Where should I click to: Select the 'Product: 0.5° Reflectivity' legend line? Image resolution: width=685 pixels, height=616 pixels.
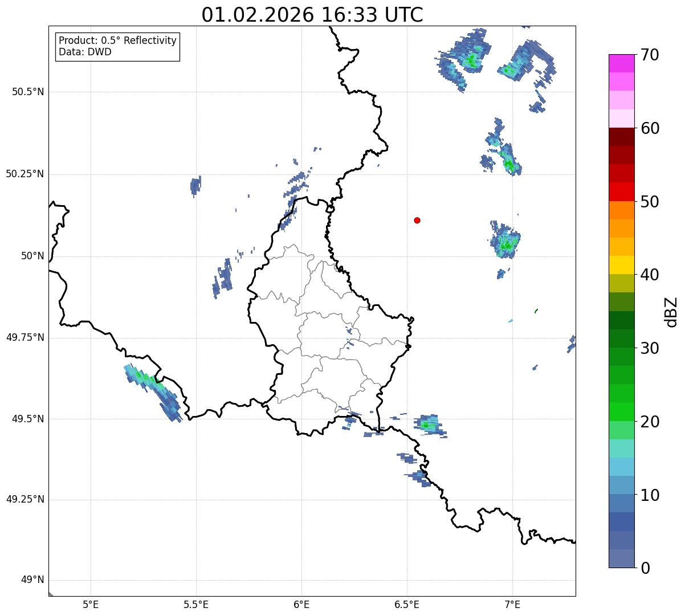click(x=117, y=41)
